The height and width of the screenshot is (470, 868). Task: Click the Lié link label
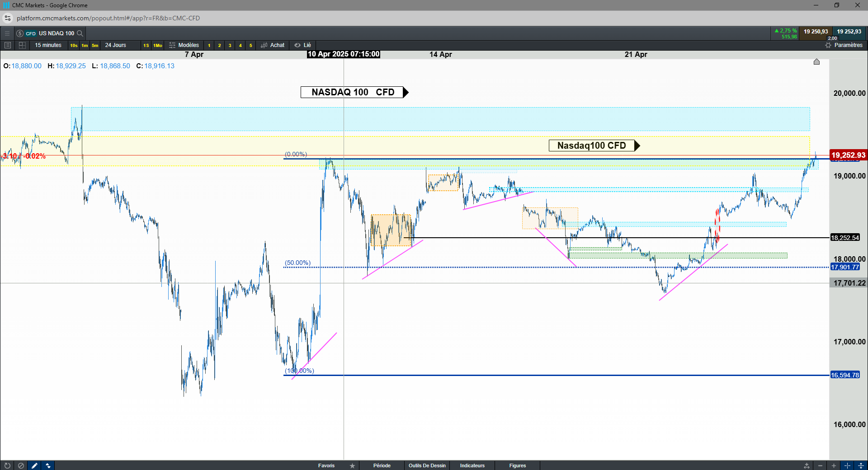[307, 45]
